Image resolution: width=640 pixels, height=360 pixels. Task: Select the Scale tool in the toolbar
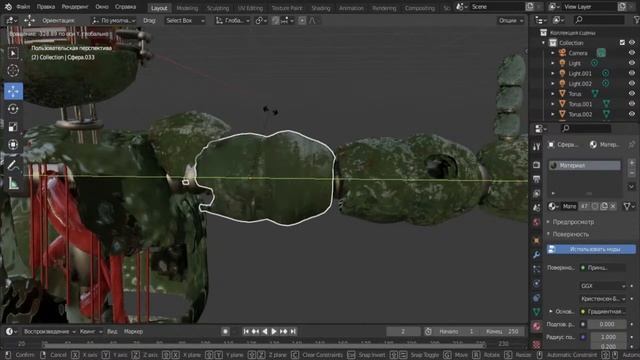[x=13, y=127]
